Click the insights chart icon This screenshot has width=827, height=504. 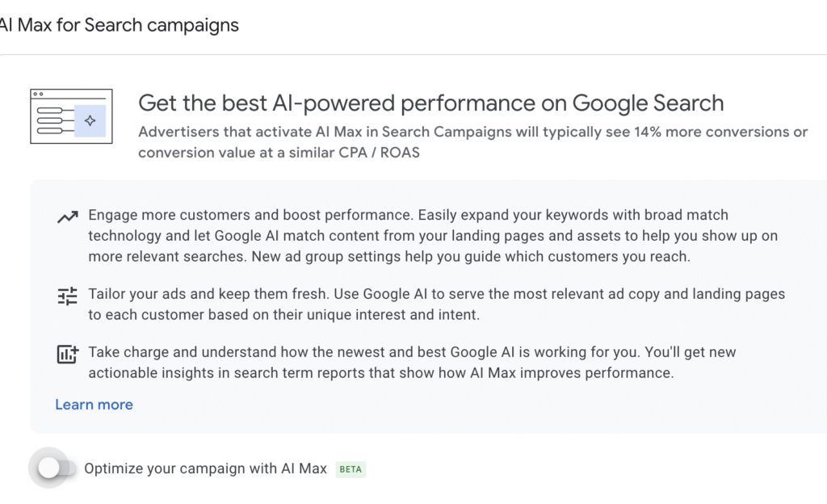[67, 354]
